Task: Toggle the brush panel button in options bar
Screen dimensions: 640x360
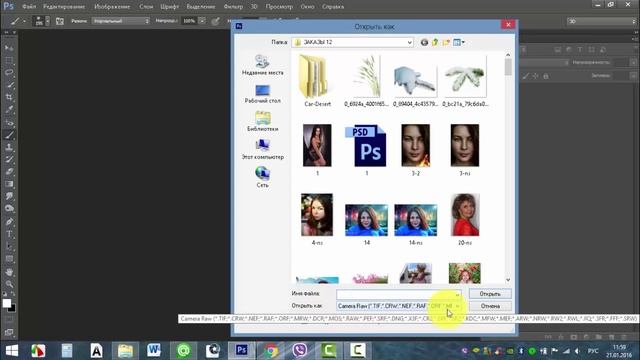Action: [x=60, y=21]
